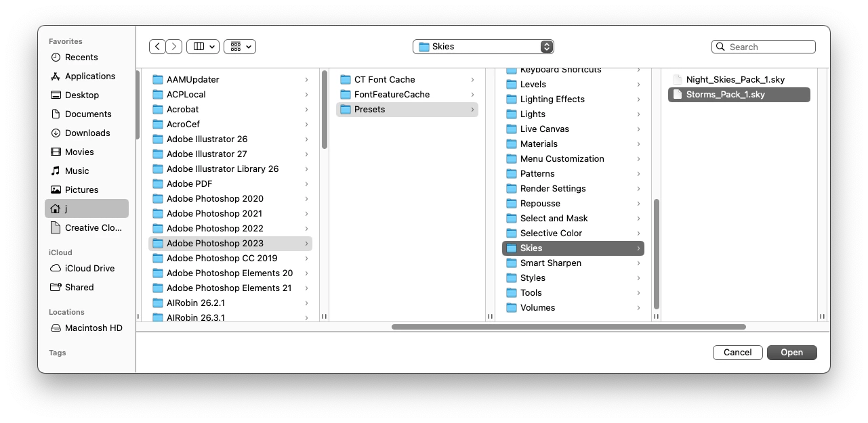The width and height of the screenshot is (868, 423).
Task: Select Adobe Photoshop CC 2019 folder
Action: 230,259
